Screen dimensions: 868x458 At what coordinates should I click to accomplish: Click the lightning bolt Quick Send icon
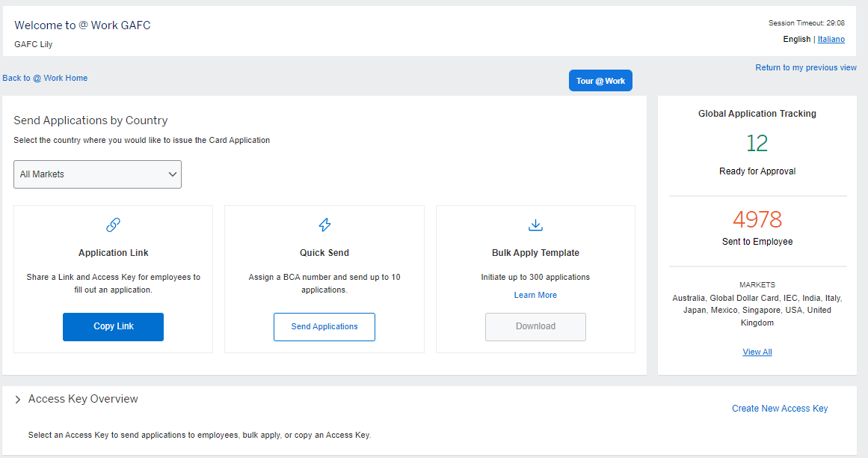pyautogui.click(x=324, y=225)
